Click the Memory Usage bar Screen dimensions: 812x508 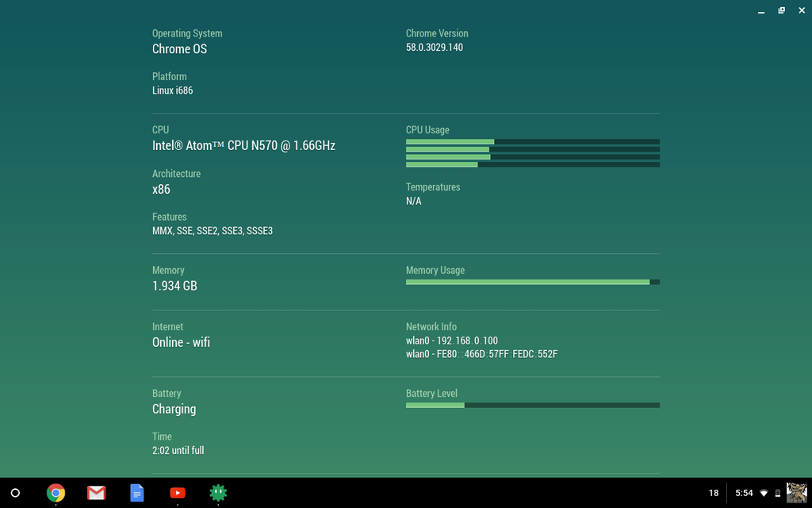click(x=532, y=282)
